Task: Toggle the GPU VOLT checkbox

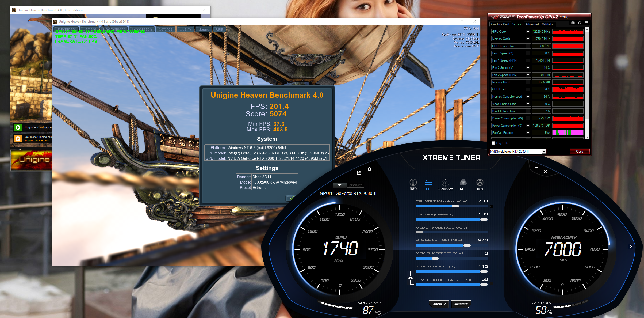Action: [x=492, y=206]
